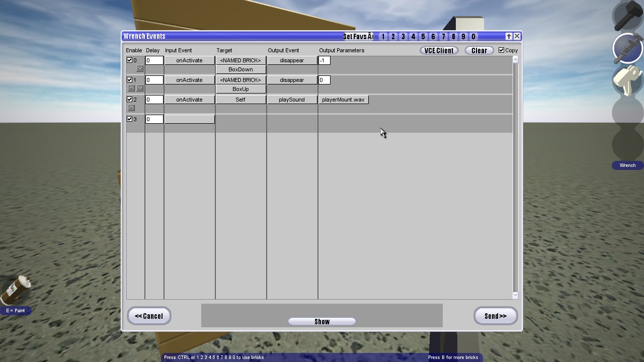Select favorites slot 1
The width and height of the screenshot is (644, 362).
[383, 37]
